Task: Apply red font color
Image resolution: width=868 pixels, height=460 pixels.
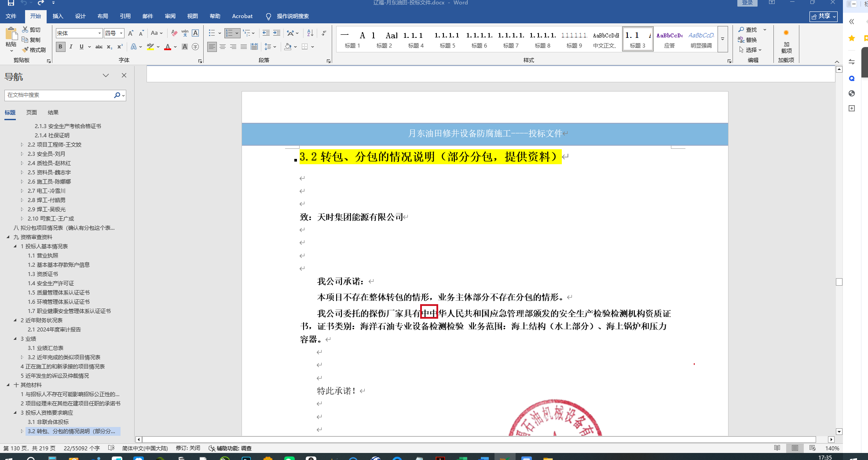Action: coord(167,47)
